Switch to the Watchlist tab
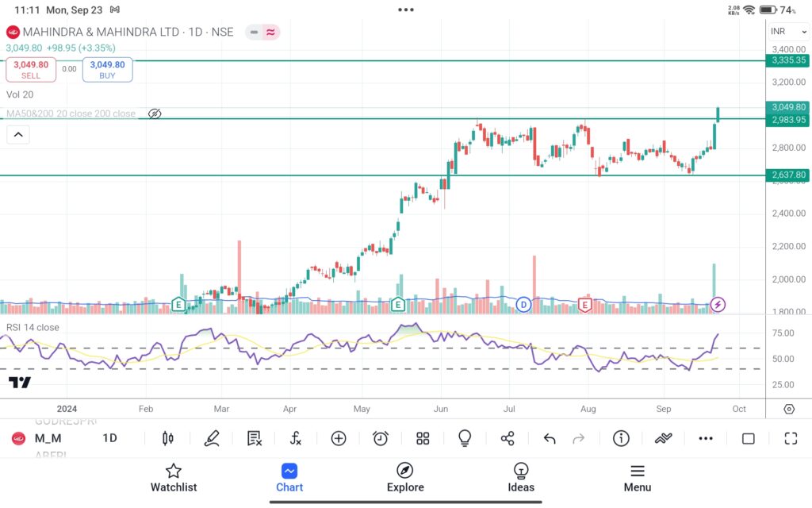Screen dimensions: 812x508 tap(174, 479)
